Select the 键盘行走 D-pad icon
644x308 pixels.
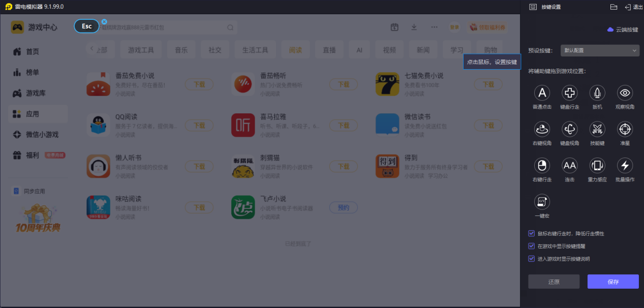[x=570, y=93]
